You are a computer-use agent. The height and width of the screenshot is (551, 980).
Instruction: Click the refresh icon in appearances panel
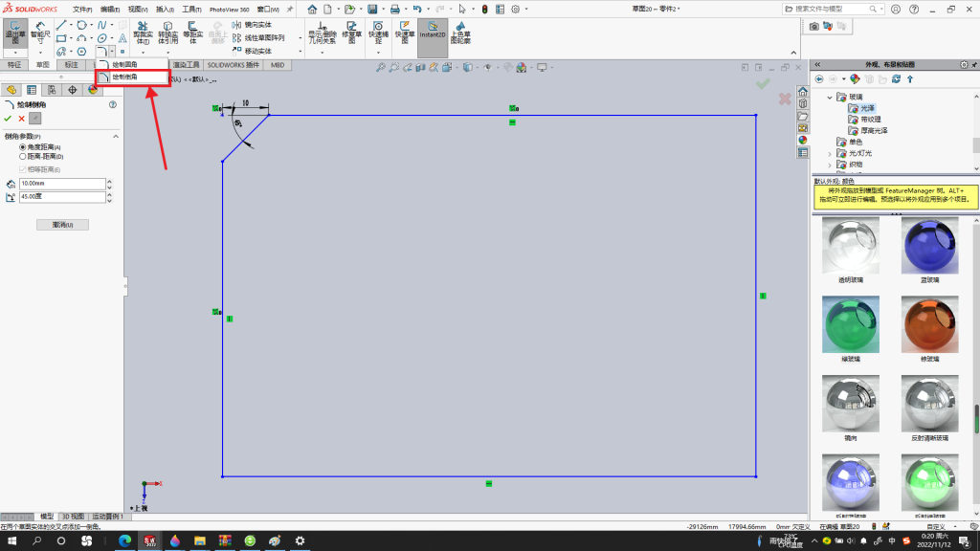tap(896, 79)
